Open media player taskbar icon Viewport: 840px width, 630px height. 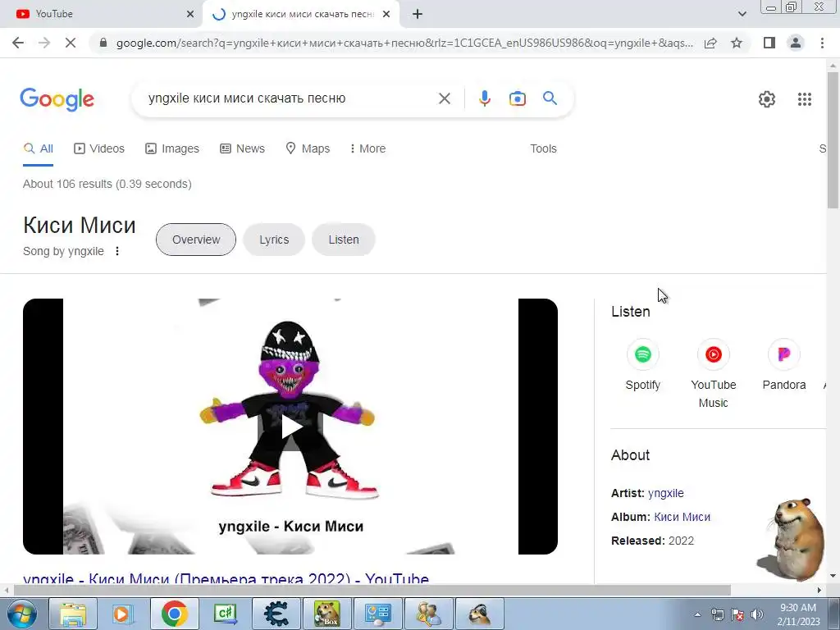coord(123,614)
